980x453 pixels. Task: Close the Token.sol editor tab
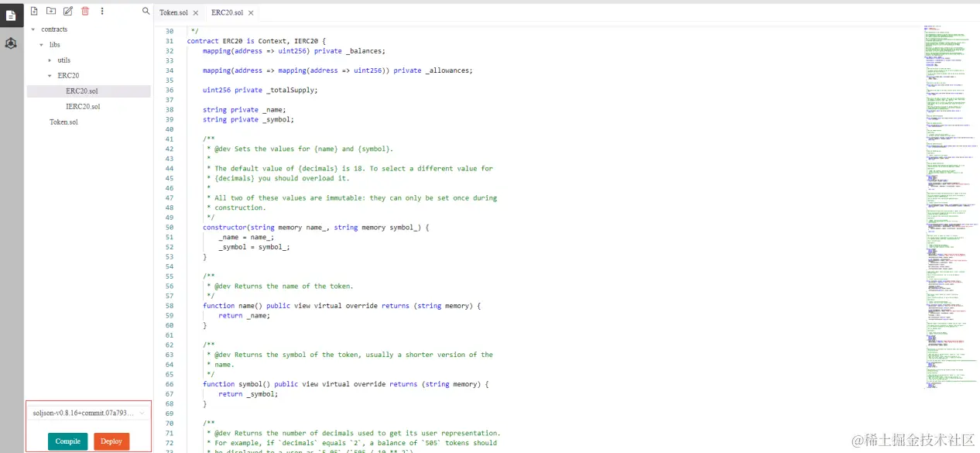pyautogui.click(x=196, y=13)
